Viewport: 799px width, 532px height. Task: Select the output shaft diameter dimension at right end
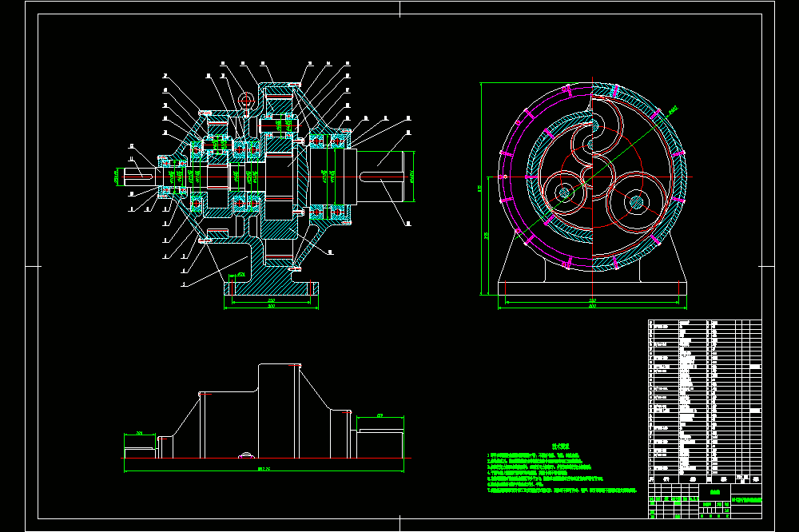point(411,177)
